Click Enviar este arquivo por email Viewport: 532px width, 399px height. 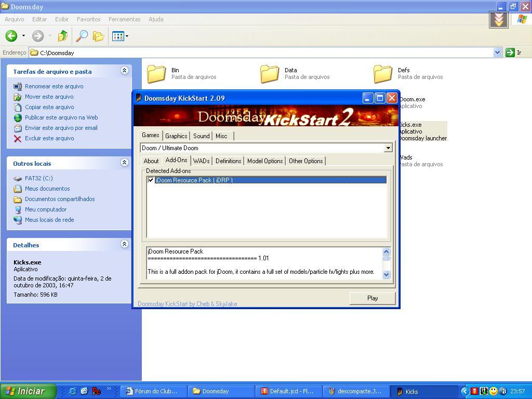pos(61,128)
